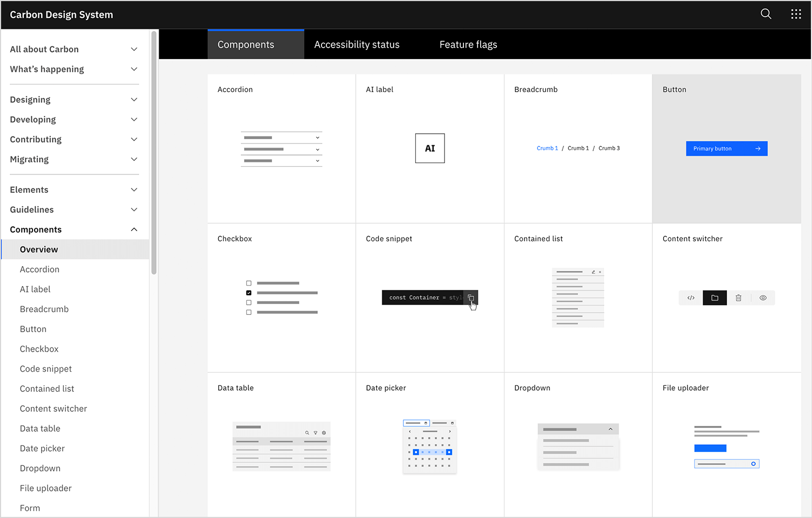Expand the Designing section
This screenshot has height=518, width=812.
74,100
